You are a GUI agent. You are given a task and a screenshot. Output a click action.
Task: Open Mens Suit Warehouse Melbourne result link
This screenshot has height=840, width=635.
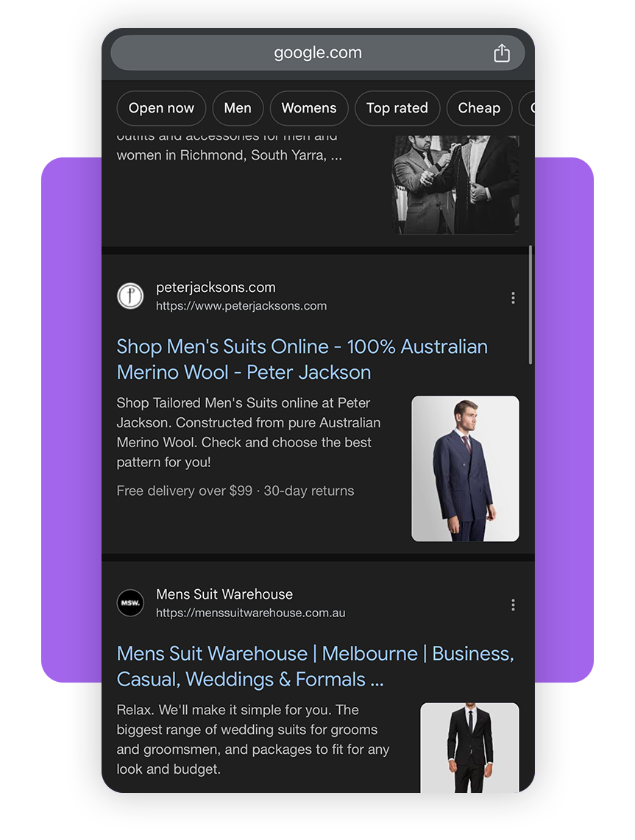[x=315, y=666]
